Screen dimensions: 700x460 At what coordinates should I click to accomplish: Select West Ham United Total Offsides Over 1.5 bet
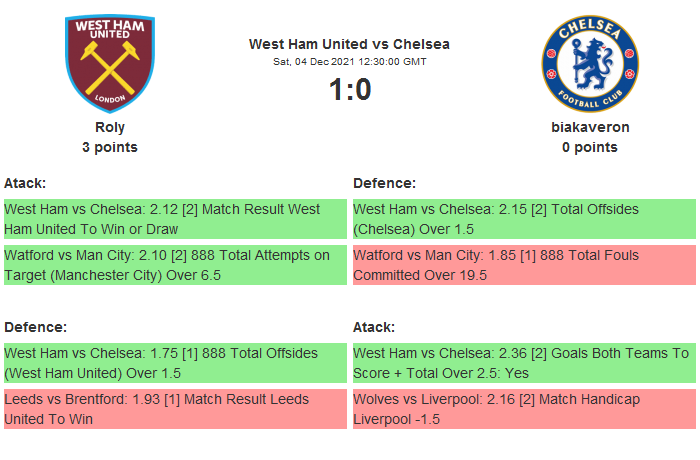point(175,363)
